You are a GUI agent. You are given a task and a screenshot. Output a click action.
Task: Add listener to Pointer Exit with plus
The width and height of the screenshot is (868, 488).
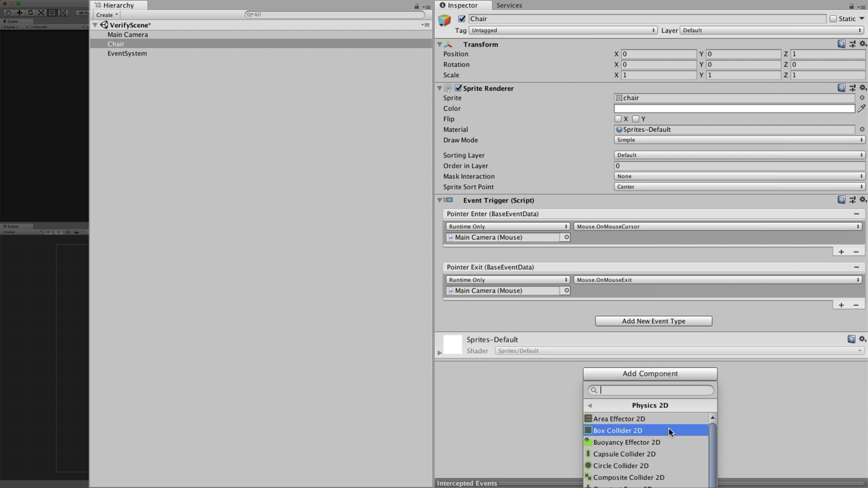pyautogui.click(x=841, y=305)
